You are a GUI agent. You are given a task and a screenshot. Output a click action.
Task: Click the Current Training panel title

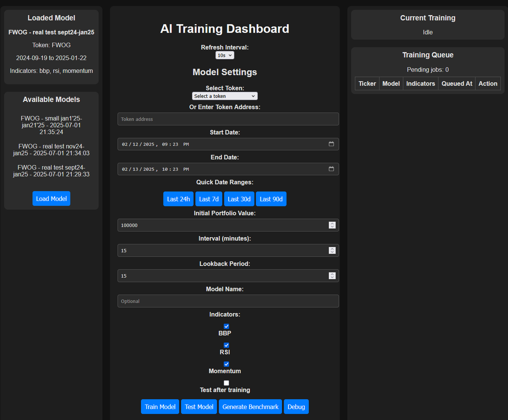point(428,18)
